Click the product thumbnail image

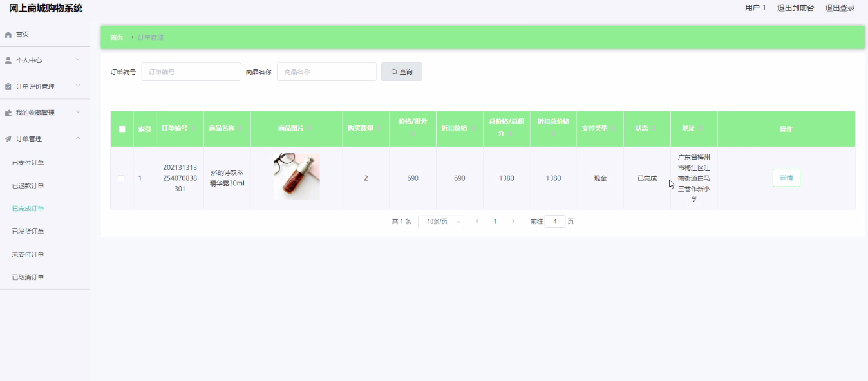point(296,176)
